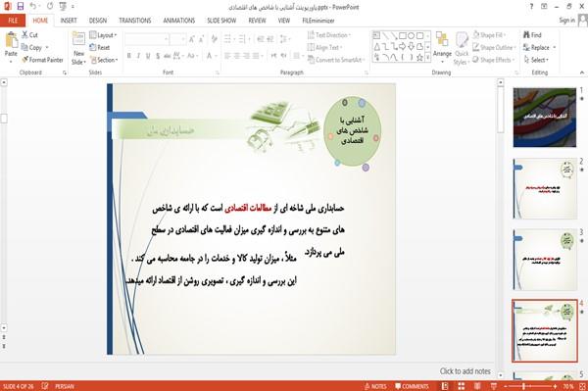Click PERSIAN language indicator
Image resolution: width=588 pixels, height=391 pixels.
[65, 386]
